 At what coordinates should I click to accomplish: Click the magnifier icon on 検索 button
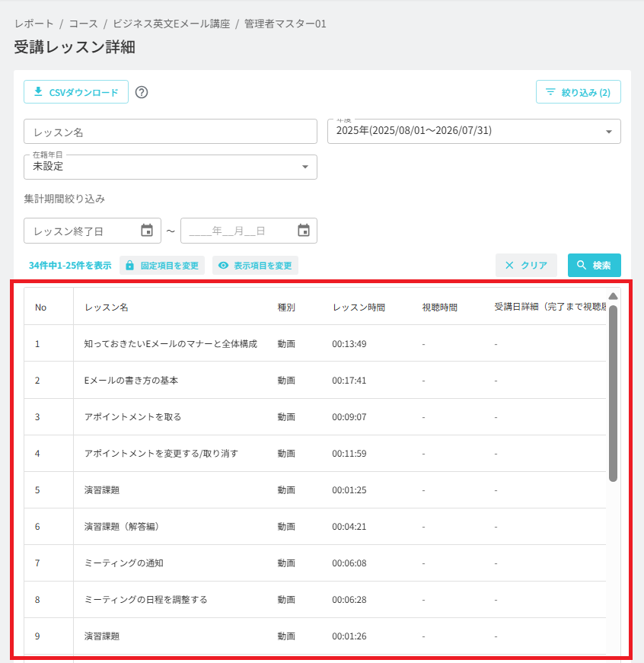coord(582,265)
